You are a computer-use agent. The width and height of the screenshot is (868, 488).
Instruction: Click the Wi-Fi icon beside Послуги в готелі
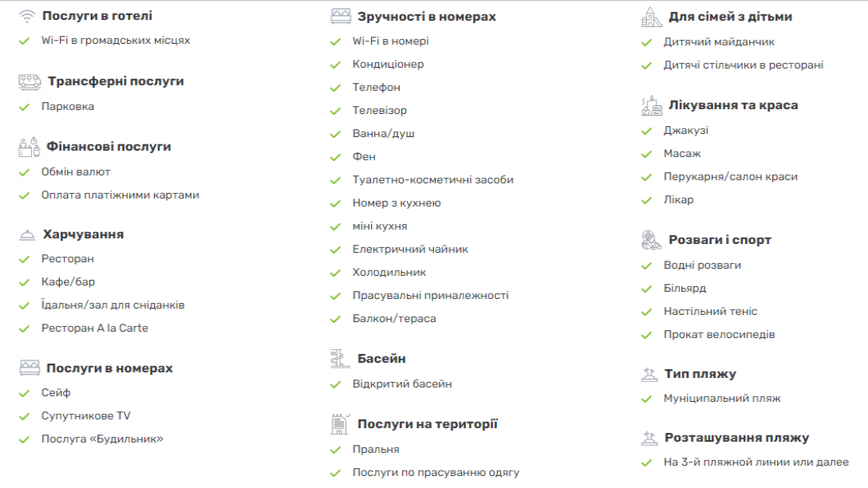coord(26,16)
